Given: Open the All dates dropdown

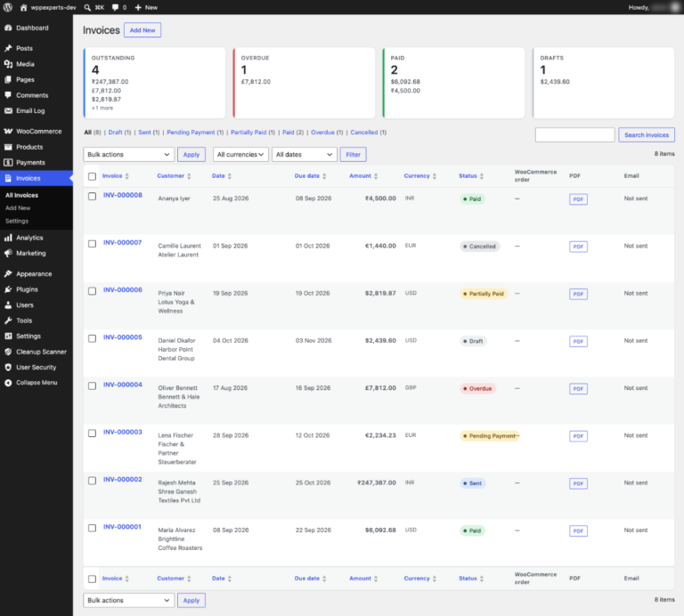Looking at the screenshot, I should click(x=305, y=154).
